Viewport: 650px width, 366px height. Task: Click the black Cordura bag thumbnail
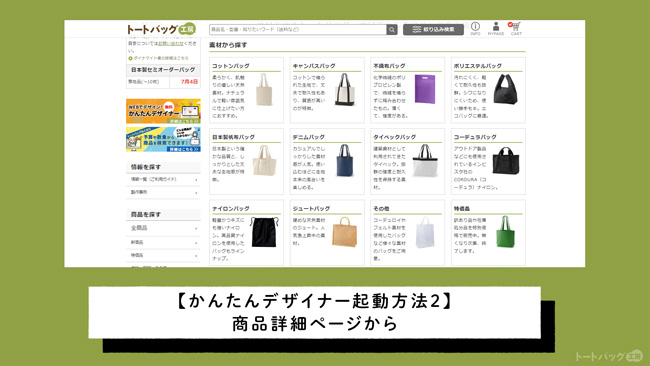coord(505,160)
